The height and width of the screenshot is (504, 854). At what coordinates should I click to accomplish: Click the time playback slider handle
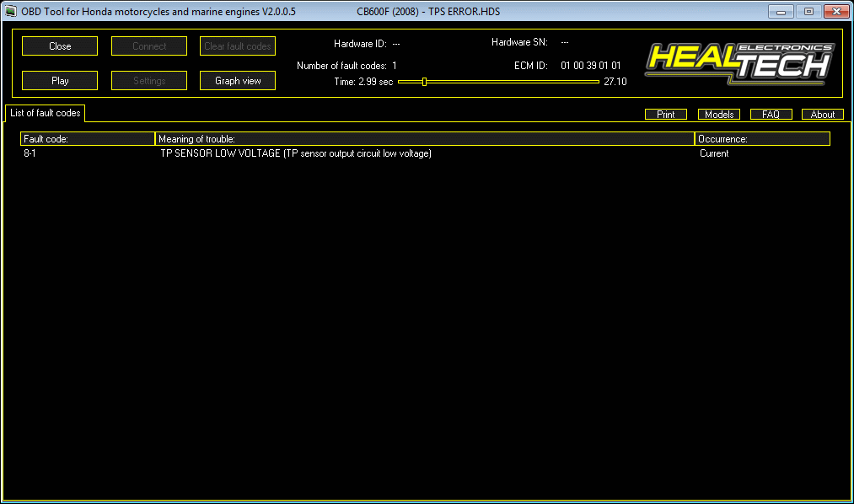pos(424,82)
